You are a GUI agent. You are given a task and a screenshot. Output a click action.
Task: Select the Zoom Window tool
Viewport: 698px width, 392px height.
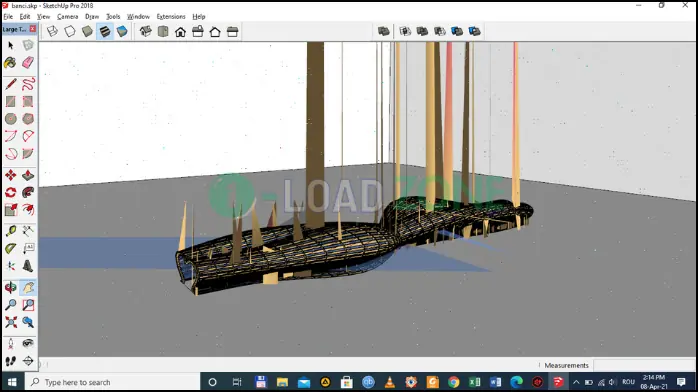point(28,305)
